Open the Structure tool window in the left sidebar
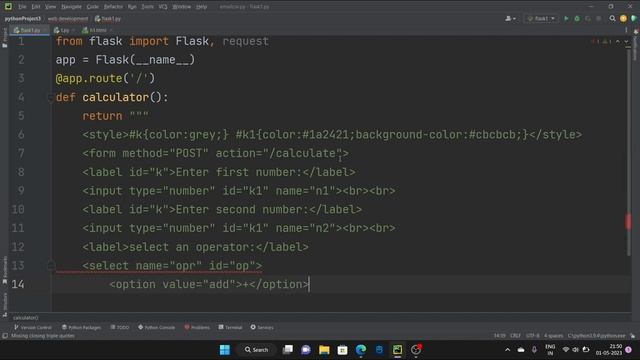The width and height of the screenshot is (640, 360). point(4,304)
